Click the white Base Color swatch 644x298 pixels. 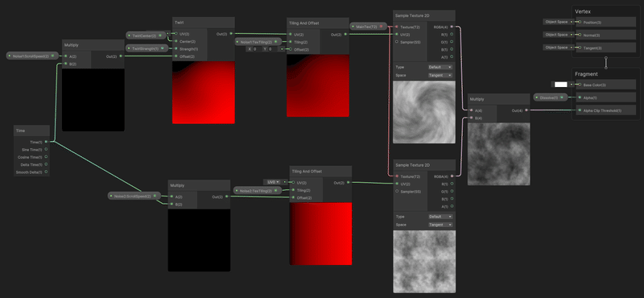[x=560, y=85]
